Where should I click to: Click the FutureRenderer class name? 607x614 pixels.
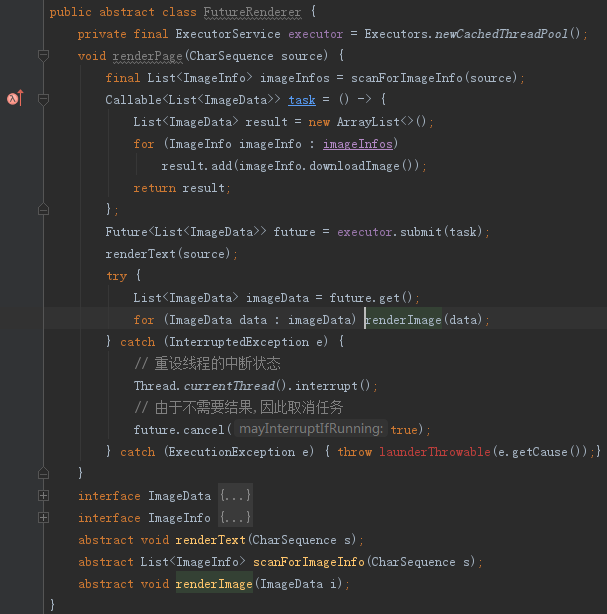coord(252,12)
